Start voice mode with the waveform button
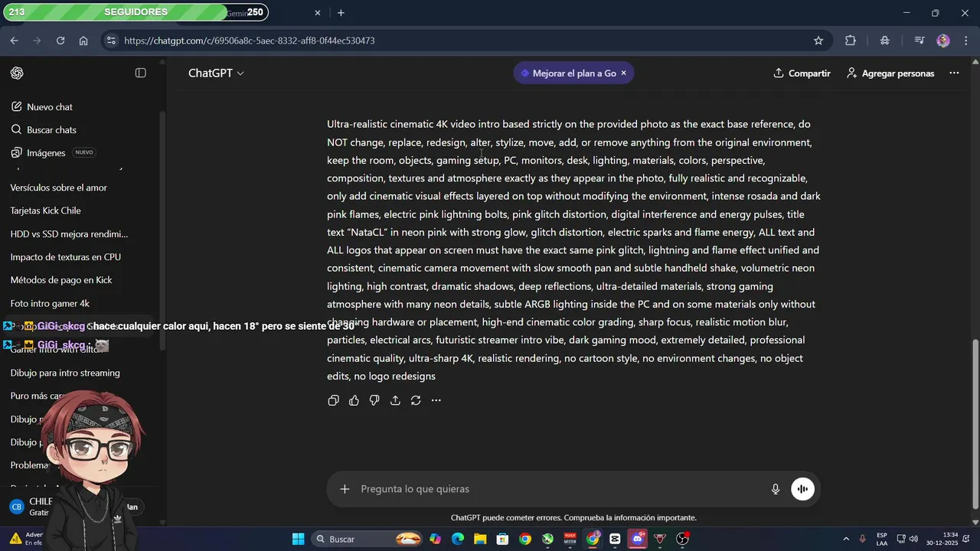The width and height of the screenshot is (980, 551). click(x=802, y=489)
